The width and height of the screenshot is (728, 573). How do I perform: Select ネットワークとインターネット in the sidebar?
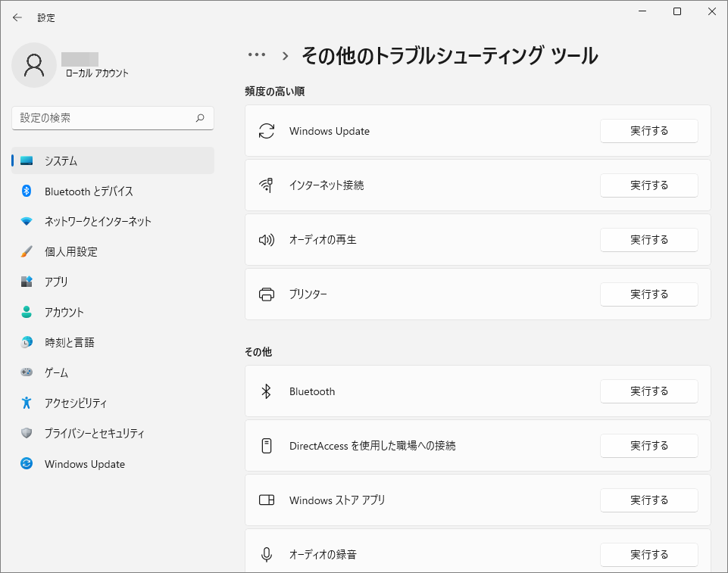pos(98,222)
